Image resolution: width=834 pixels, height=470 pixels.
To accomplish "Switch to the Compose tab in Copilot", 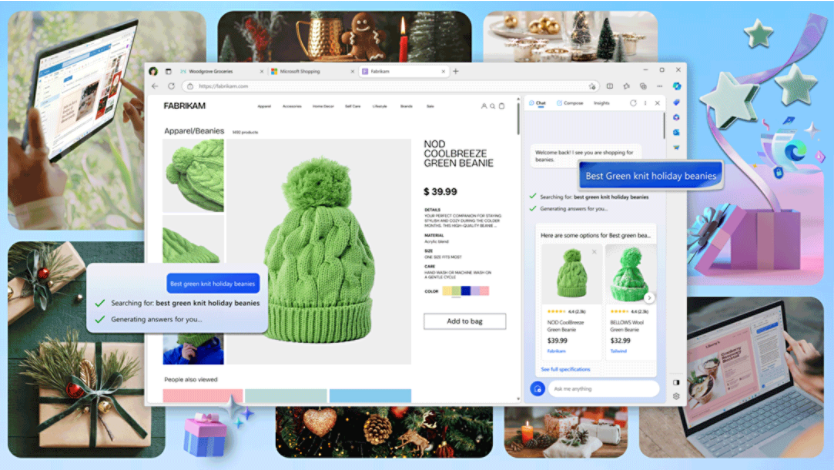I will 570,103.
